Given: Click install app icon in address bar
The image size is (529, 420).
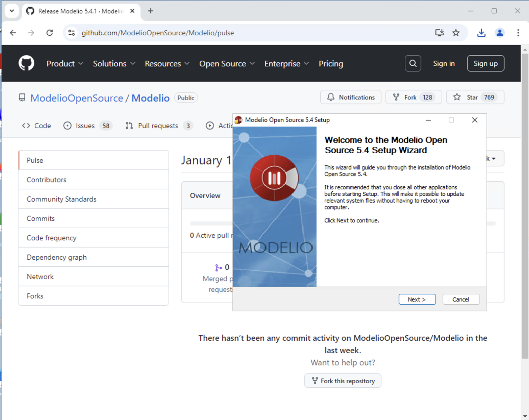Looking at the screenshot, I should point(439,33).
